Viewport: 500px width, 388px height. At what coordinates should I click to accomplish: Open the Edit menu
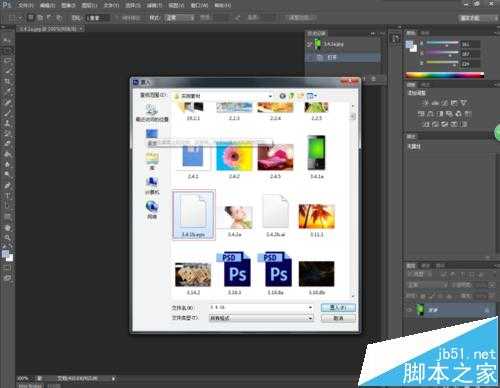pos(47,5)
